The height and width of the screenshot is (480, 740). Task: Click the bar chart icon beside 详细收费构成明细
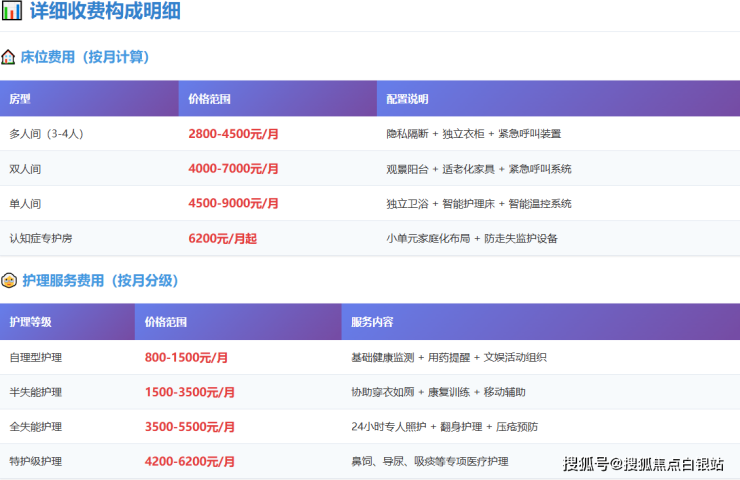12,13
